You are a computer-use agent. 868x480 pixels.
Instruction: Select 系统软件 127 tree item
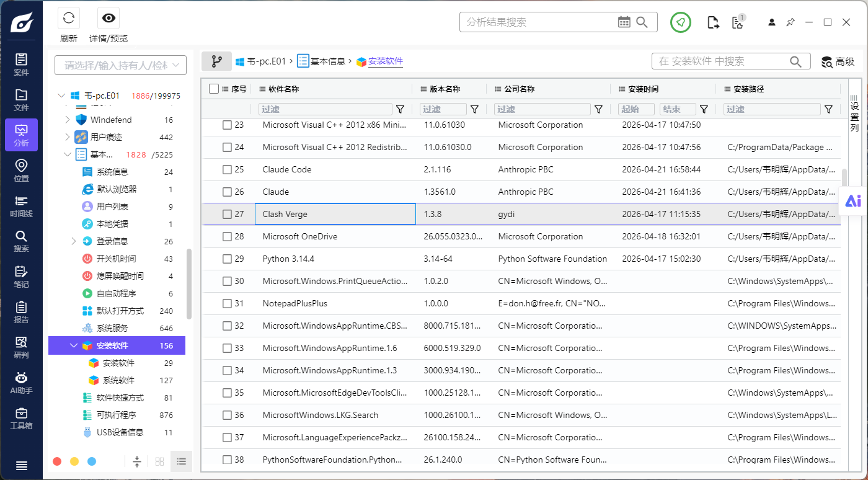point(117,380)
